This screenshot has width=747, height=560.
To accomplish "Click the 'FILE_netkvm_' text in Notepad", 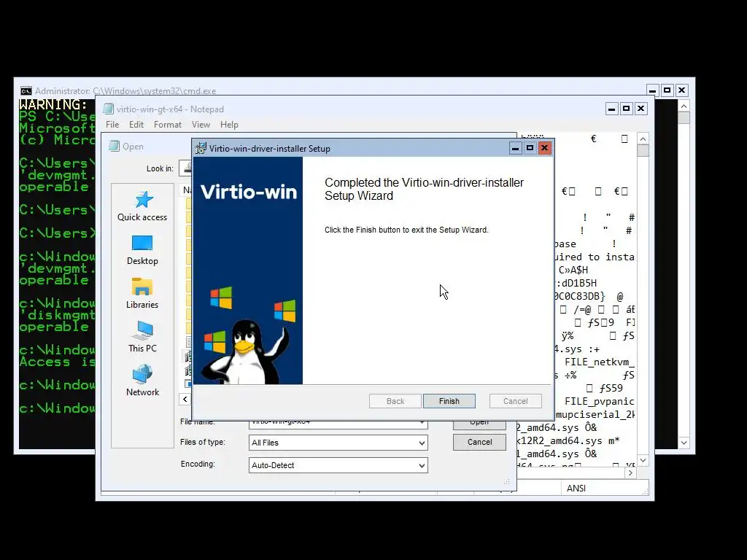I will pos(600,362).
